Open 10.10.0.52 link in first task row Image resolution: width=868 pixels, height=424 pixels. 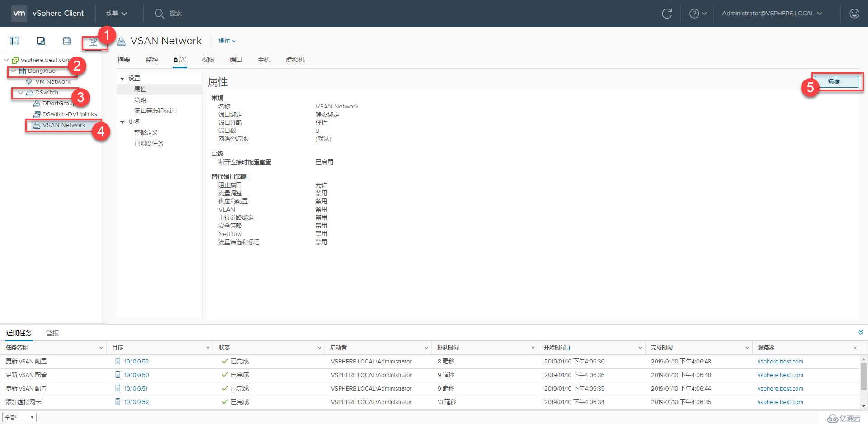point(137,362)
